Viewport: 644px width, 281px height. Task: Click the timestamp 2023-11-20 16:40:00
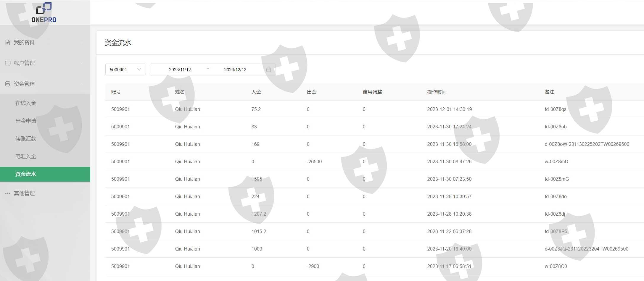coord(449,249)
